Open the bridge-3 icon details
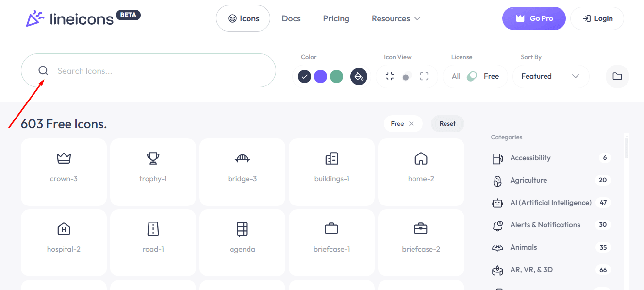This screenshot has height=290, width=644. click(242, 172)
